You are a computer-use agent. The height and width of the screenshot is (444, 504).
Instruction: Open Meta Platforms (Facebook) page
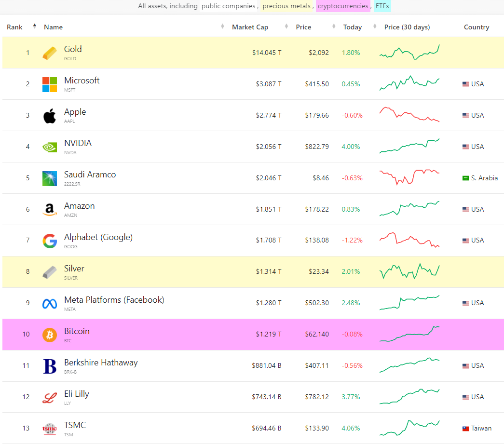pos(114,300)
